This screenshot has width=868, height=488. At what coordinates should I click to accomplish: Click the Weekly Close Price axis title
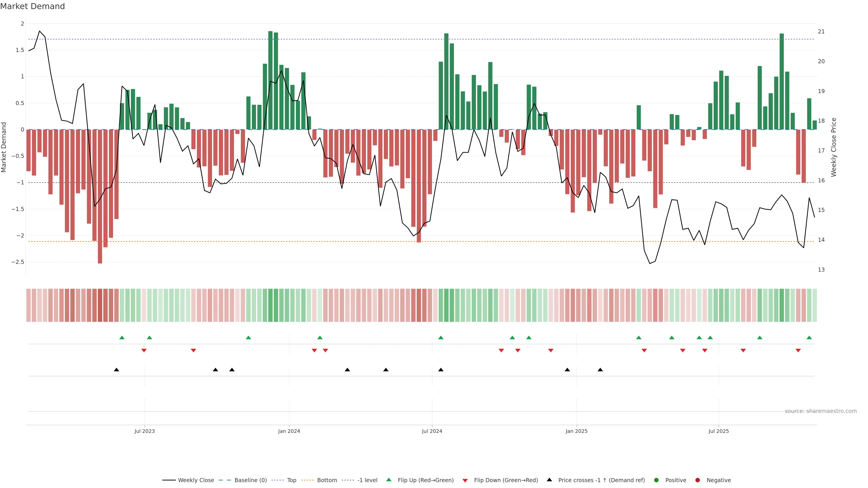click(x=834, y=147)
